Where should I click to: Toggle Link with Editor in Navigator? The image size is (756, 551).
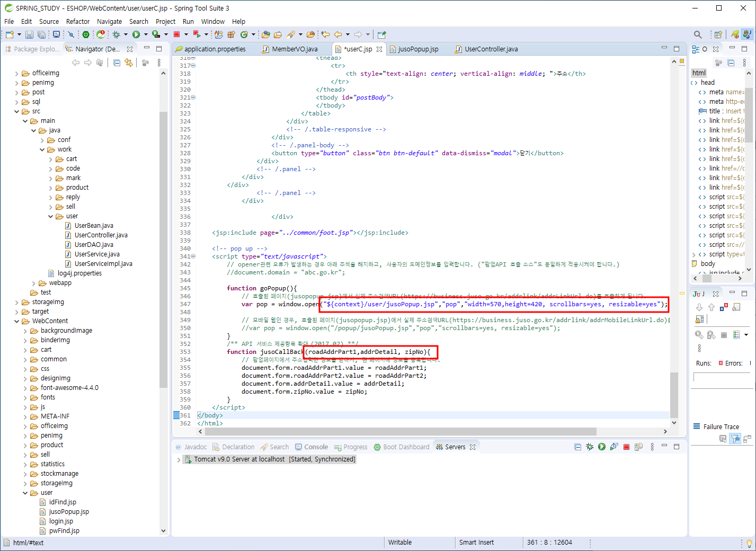point(129,63)
